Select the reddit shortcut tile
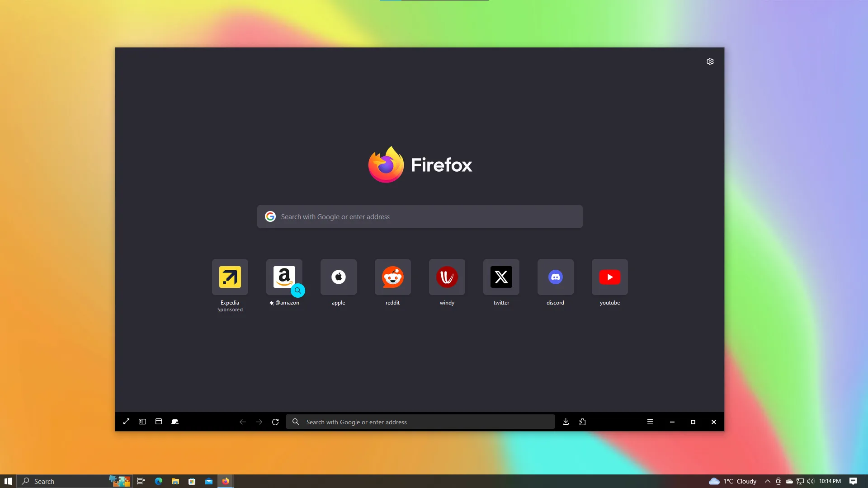Screen dimensions: 868x488 [392, 277]
